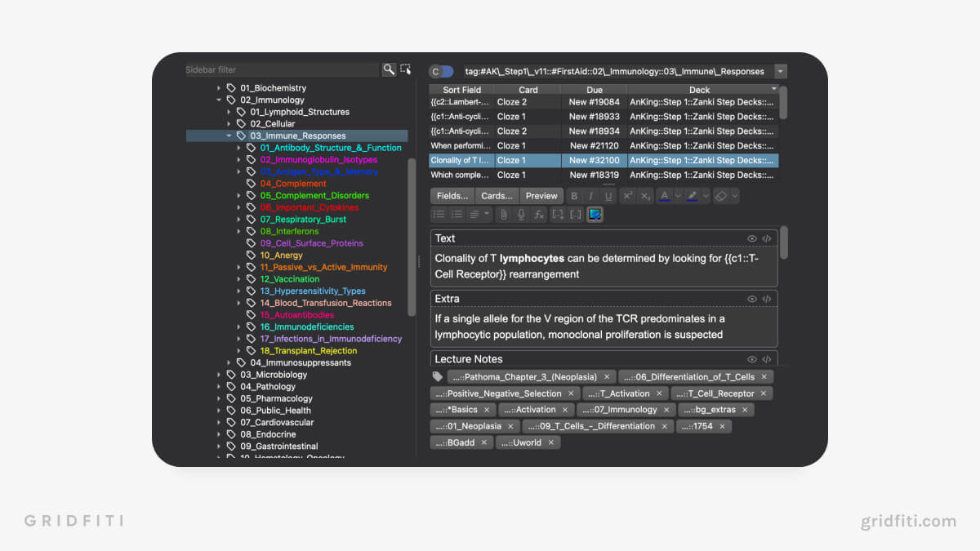Remove the 1754 tag

(x=723, y=426)
